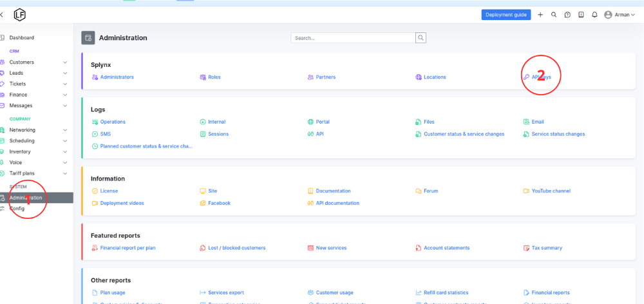Viewport: 644px width, 304px height.
Task: Open Dashboard in the sidebar
Action: pyautogui.click(x=22, y=38)
